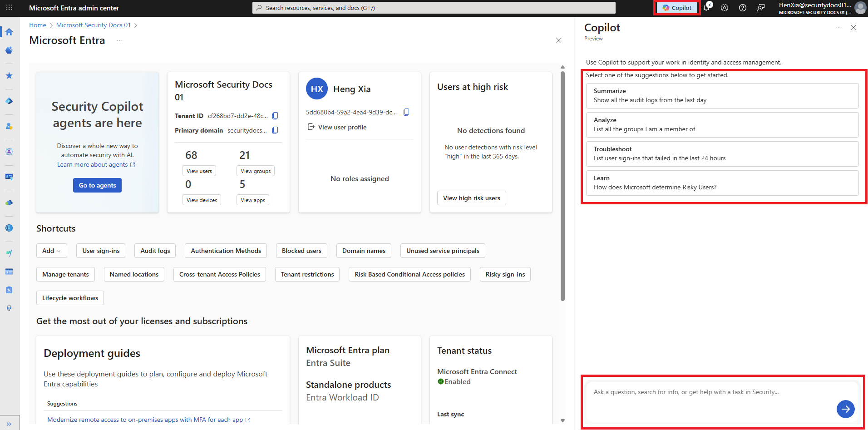Open the feedback icon in the top bar
Image resolution: width=868 pixels, height=430 pixels.
pos(761,8)
